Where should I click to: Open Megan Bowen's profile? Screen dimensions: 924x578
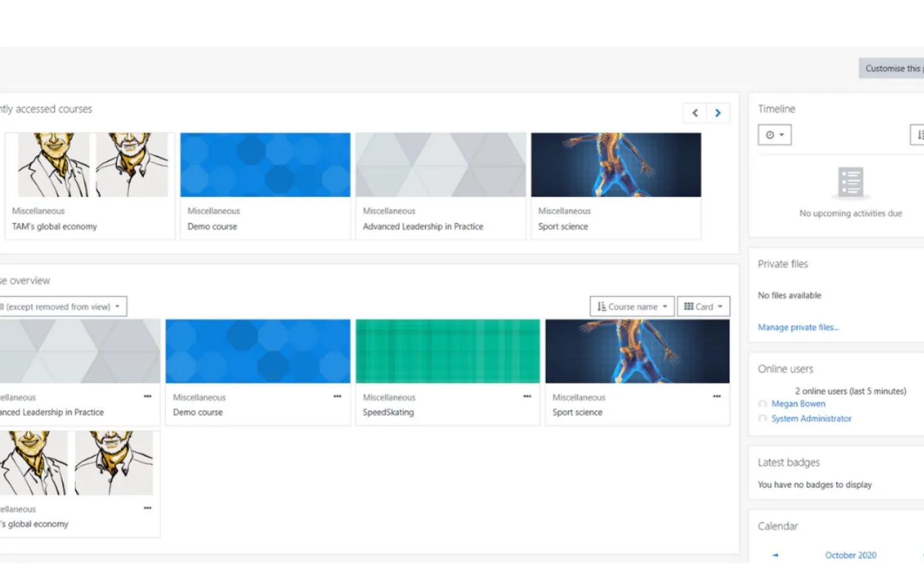coord(798,403)
